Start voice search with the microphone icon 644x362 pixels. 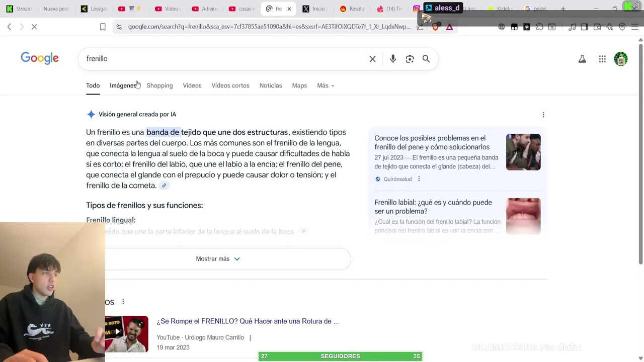point(393,59)
